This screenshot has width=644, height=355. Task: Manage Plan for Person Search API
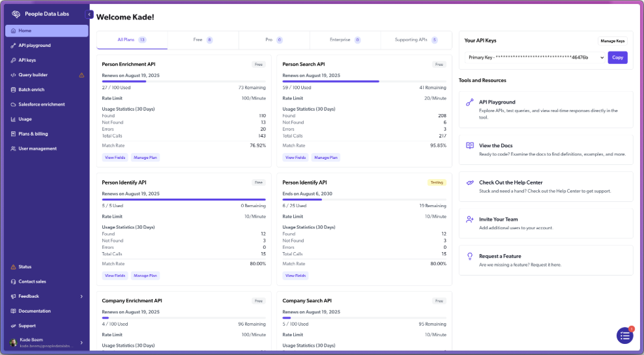click(326, 158)
